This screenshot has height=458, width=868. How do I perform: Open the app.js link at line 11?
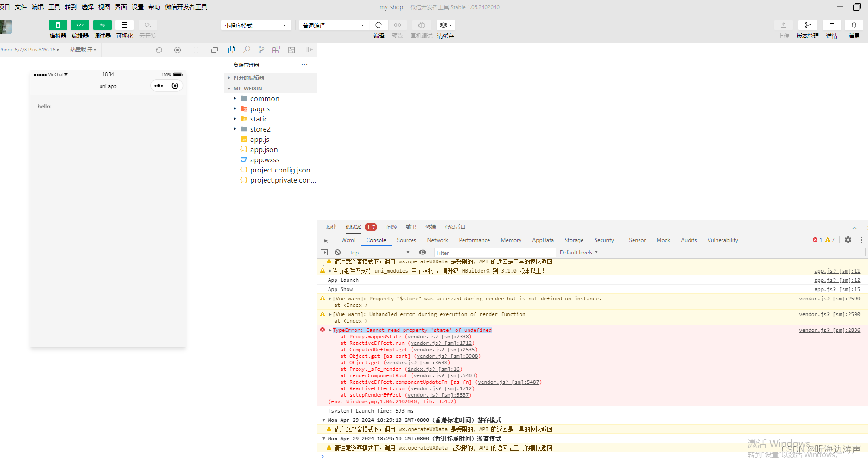click(837, 271)
